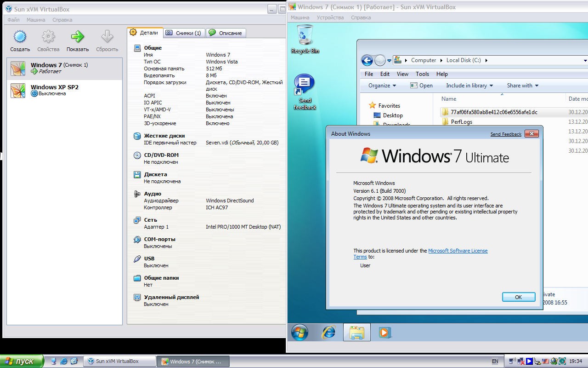Click the Open button in Explorer toolbar
Viewport: 588px width, 368px height.
(x=421, y=86)
